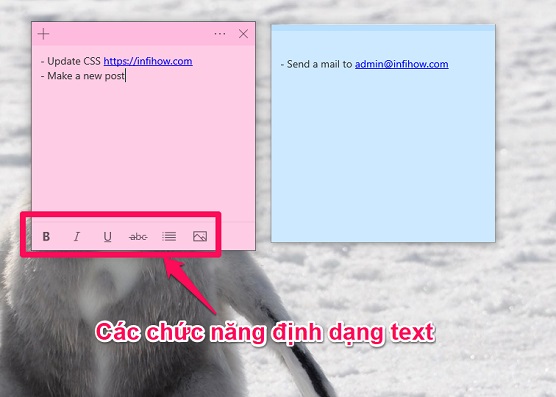Screen dimensions: 556x397
Task: Click the blue note's top title strip
Action: [383, 28]
